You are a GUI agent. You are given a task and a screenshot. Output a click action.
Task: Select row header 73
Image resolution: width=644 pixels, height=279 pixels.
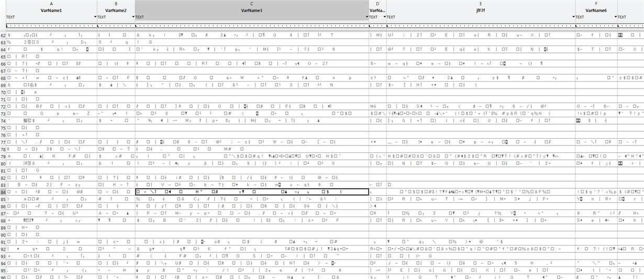coord(3,114)
